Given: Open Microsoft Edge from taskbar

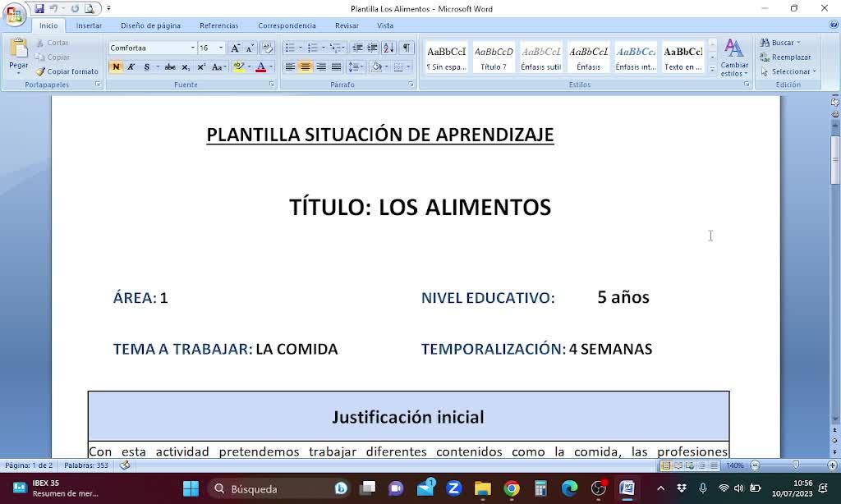Looking at the screenshot, I should [x=570, y=488].
